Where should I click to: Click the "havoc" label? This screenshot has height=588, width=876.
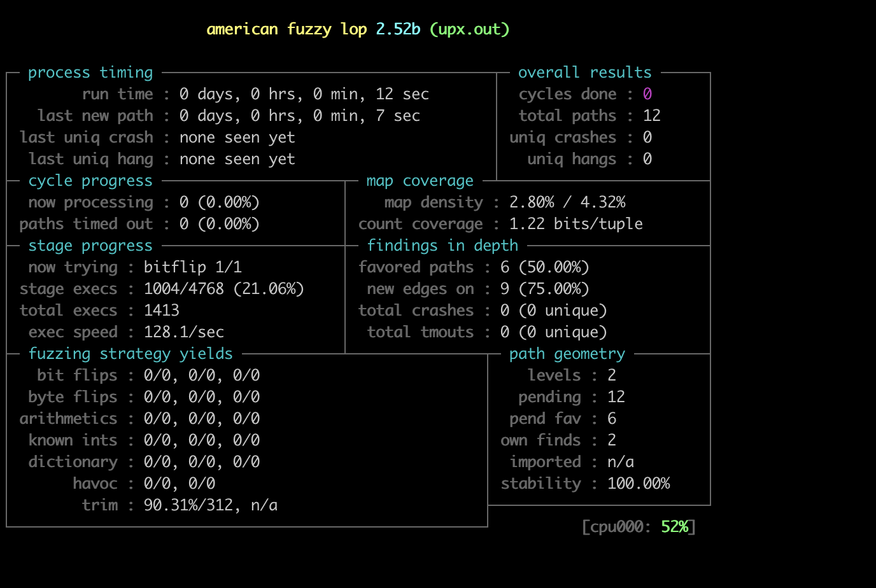(95, 484)
